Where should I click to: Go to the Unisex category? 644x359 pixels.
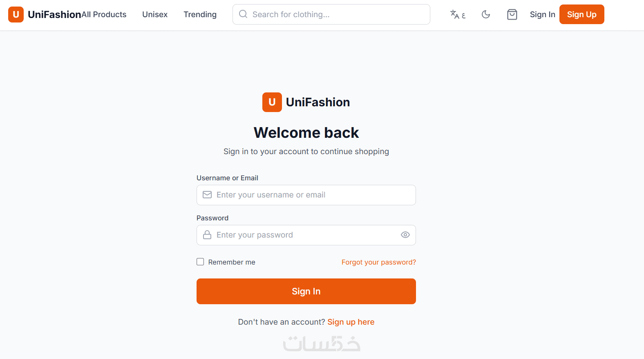click(155, 15)
